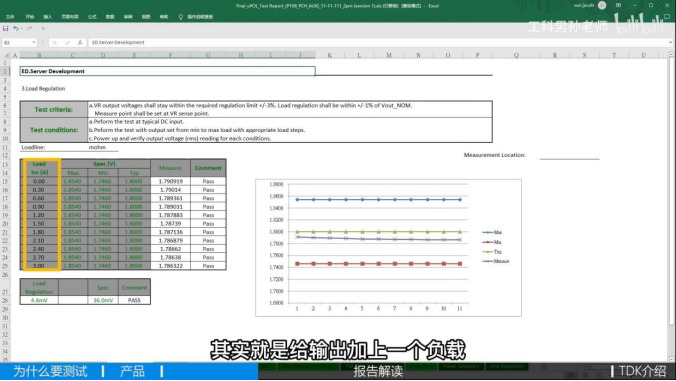Switch to the 插入 ribbon tab

47,17
